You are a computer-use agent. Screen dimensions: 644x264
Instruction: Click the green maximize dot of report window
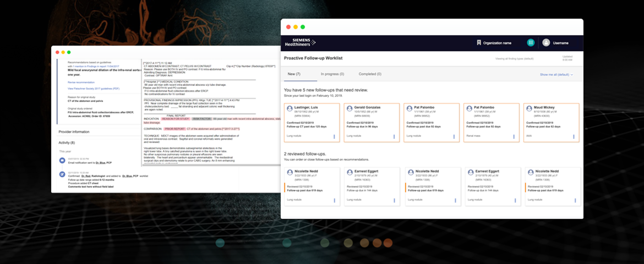(69, 52)
